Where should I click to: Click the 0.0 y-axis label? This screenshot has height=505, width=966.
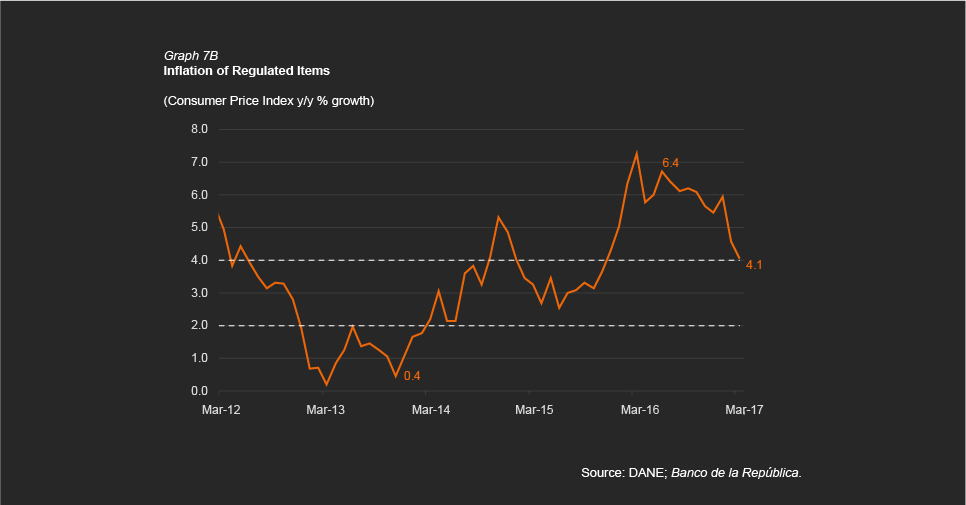198,391
